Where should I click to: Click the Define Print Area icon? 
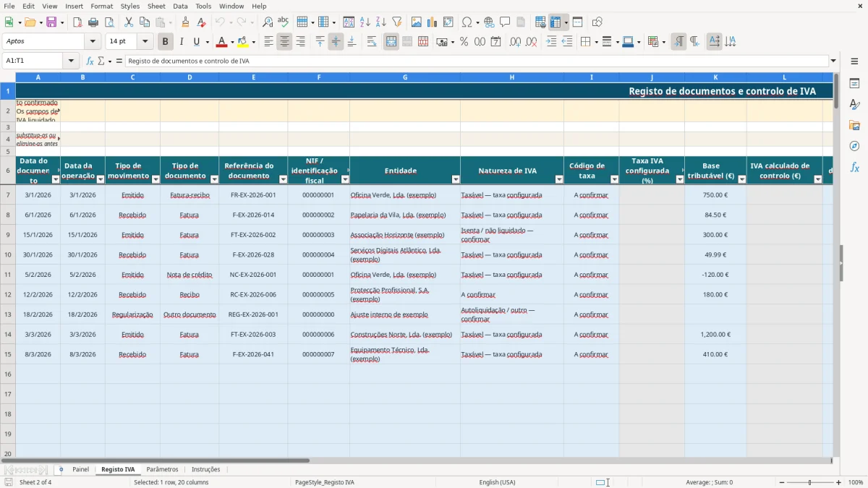point(540,22)
